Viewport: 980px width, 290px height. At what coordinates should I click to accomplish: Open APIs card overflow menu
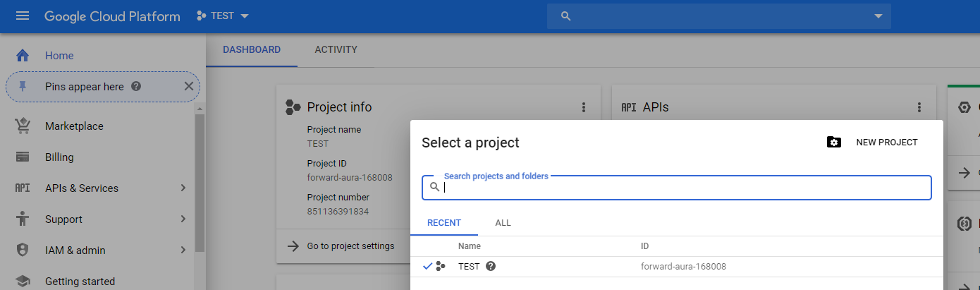[x=919, y=107]
